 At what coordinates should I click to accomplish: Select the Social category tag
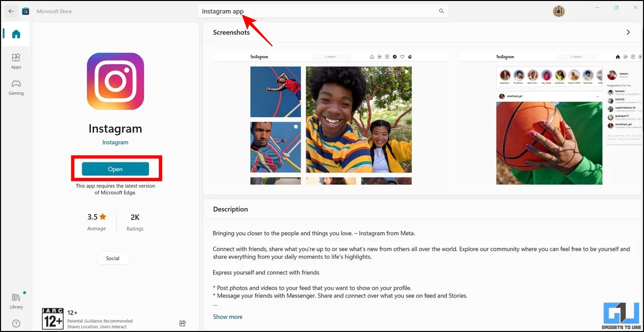pos(113,258)
